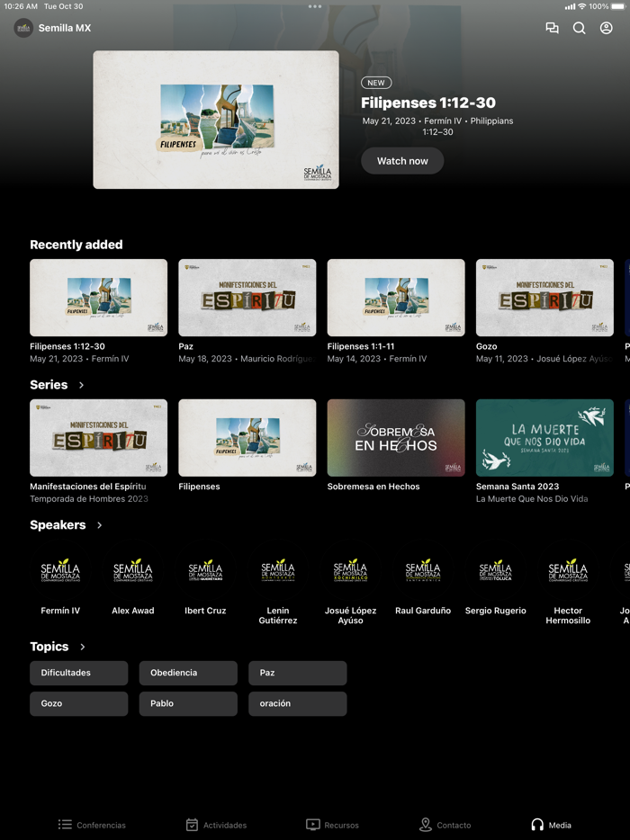The width and height of the screenshot is (630, 840).
Task: Open Filipenses 1:12-30 in Recently added row
Action: pyautogui.click(x=99, y=298)
